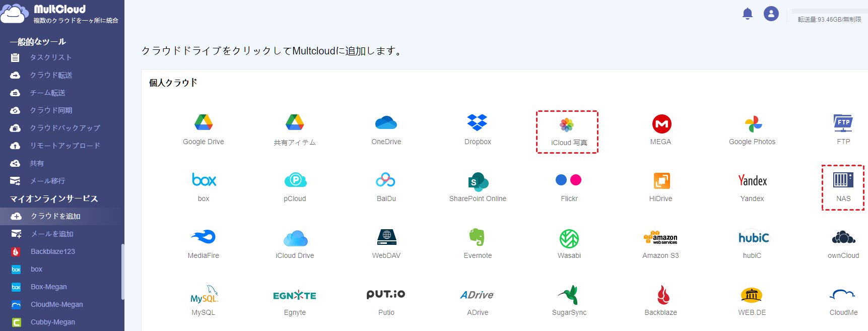Add MediaFire cloud
The image size is (868, 331).
(x=204, y=237)
